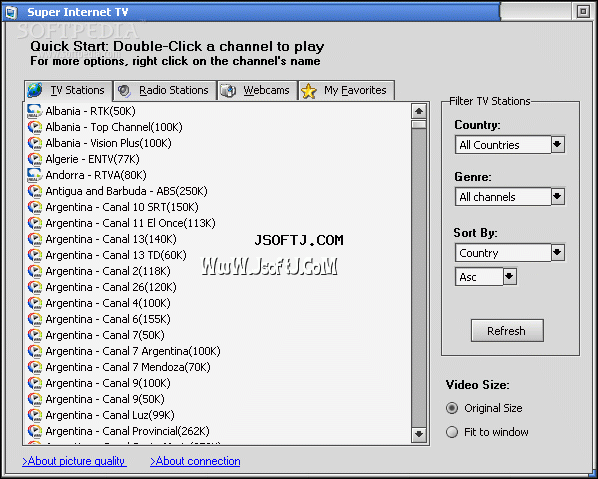The image size is (598, 479).
Task: Switch to the TV Stations tab
Action: coord(68,90)
